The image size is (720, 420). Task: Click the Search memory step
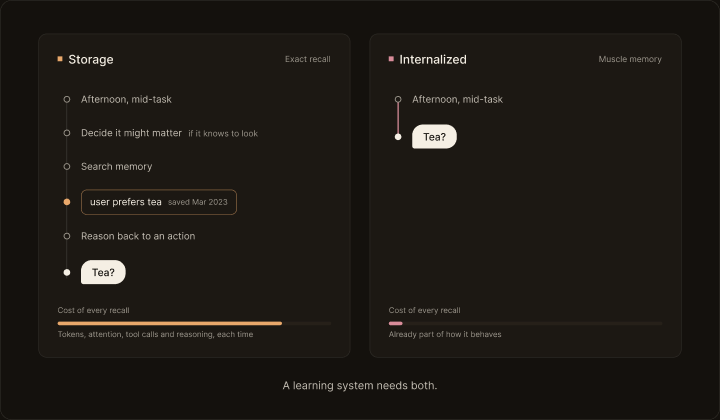click(116, 167)
